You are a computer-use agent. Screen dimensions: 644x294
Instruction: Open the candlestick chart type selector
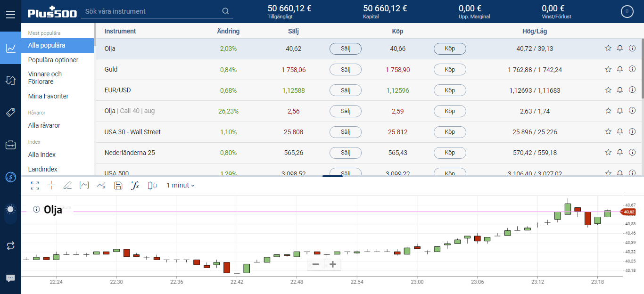click(152, 186)
